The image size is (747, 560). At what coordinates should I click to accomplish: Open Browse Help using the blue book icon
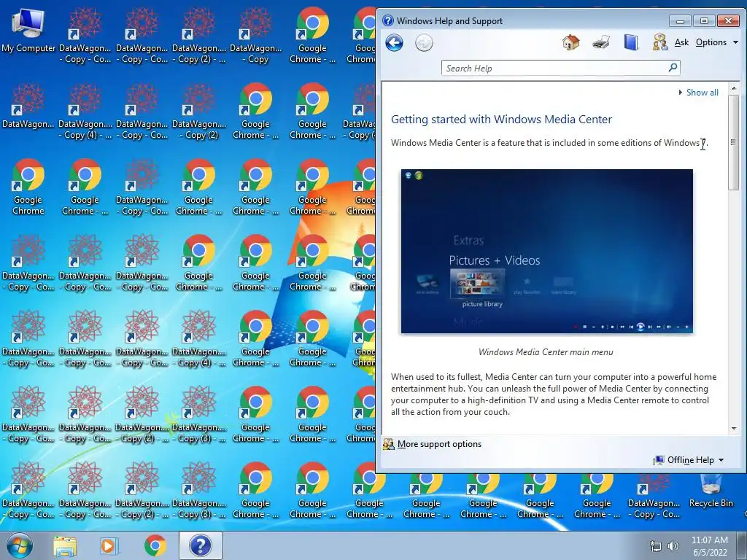pos(631,42)
